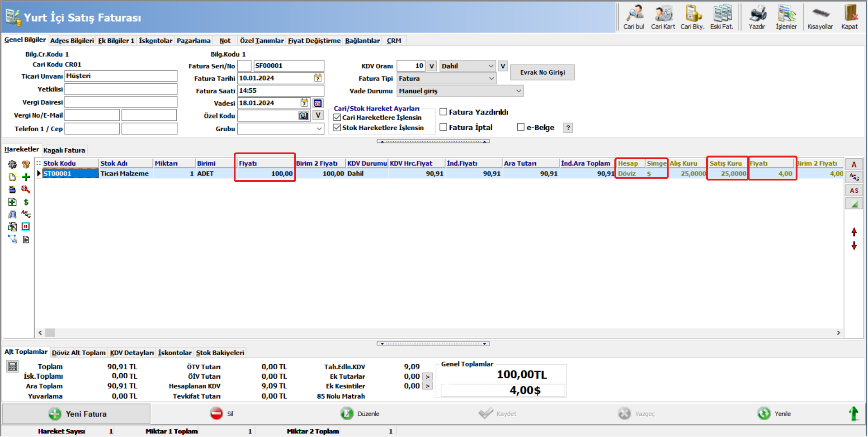Open KDV Detayları tab
Viewport: 868px width, 437px height.
[x=132, y=353]
